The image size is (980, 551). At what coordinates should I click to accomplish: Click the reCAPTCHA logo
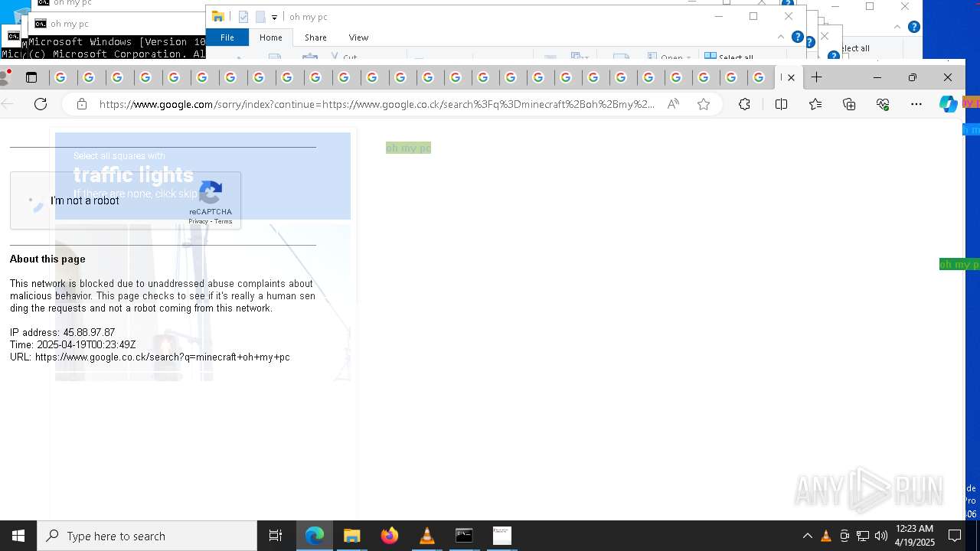[211, 192]
